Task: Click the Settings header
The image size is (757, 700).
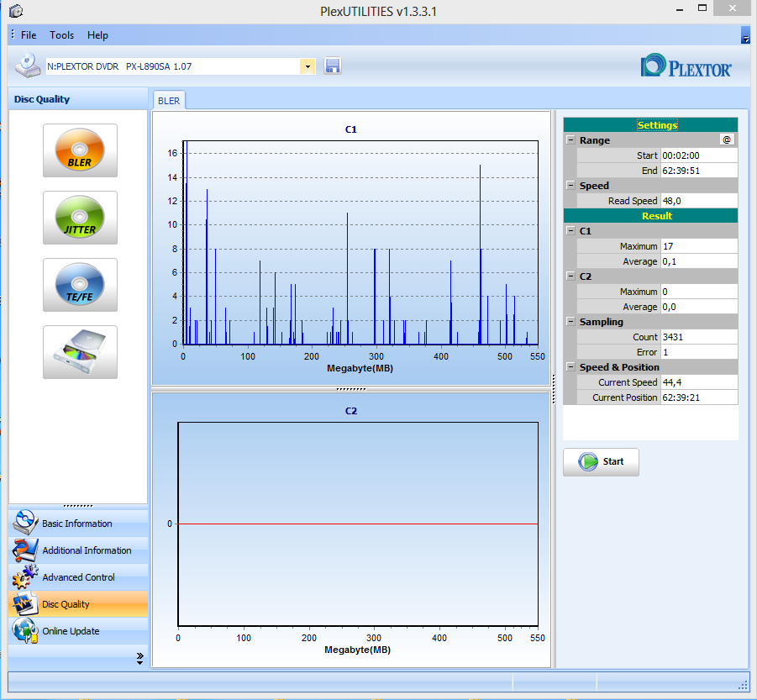Action: [x=650, y=125]
